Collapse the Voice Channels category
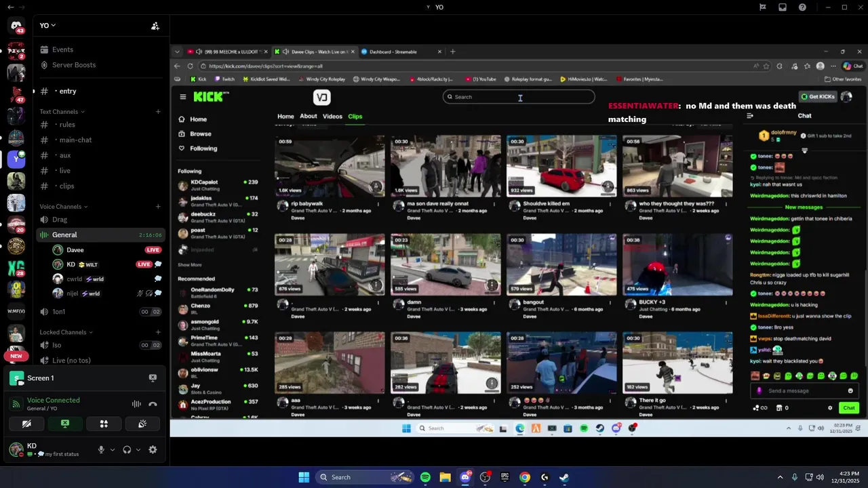 tap(64, 207)
